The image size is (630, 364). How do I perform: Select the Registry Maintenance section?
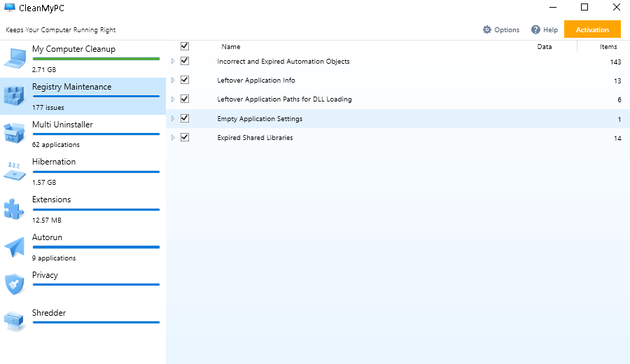click(83, 96)
